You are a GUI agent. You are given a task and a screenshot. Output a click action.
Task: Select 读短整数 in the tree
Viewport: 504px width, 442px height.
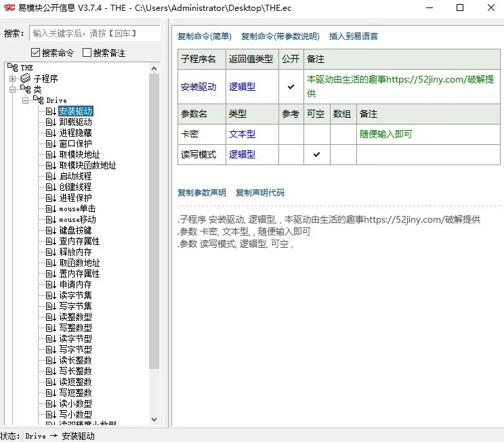[76, 382]
